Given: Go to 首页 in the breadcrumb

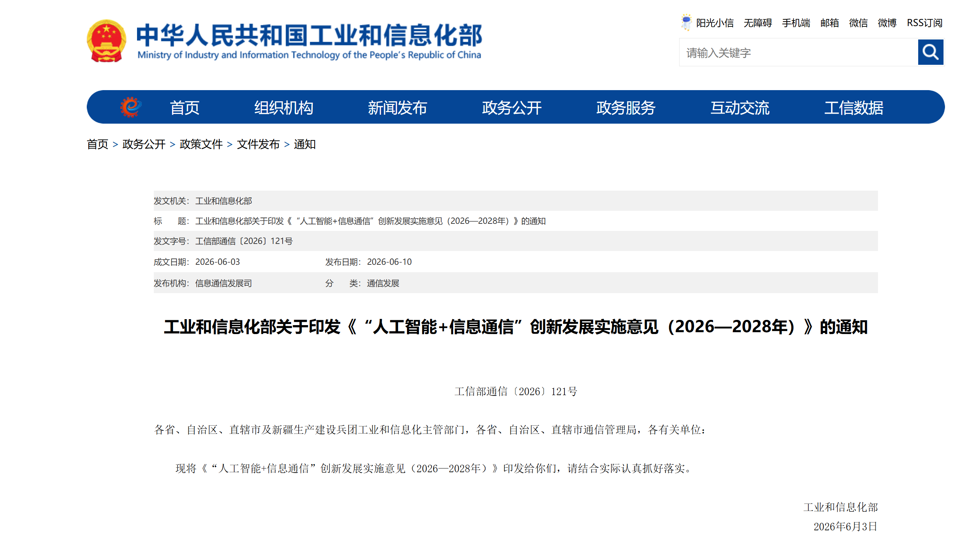Looking at the screenshot, I should pos(98,144).
